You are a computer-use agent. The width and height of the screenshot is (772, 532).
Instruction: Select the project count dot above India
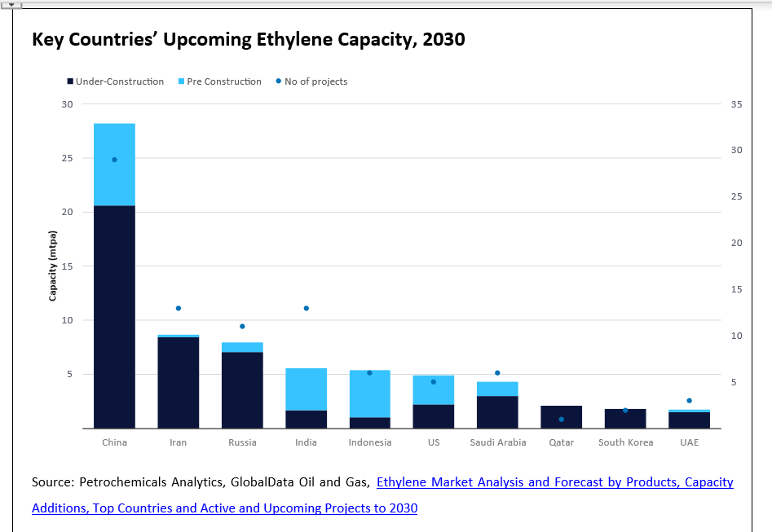(306, 308)
